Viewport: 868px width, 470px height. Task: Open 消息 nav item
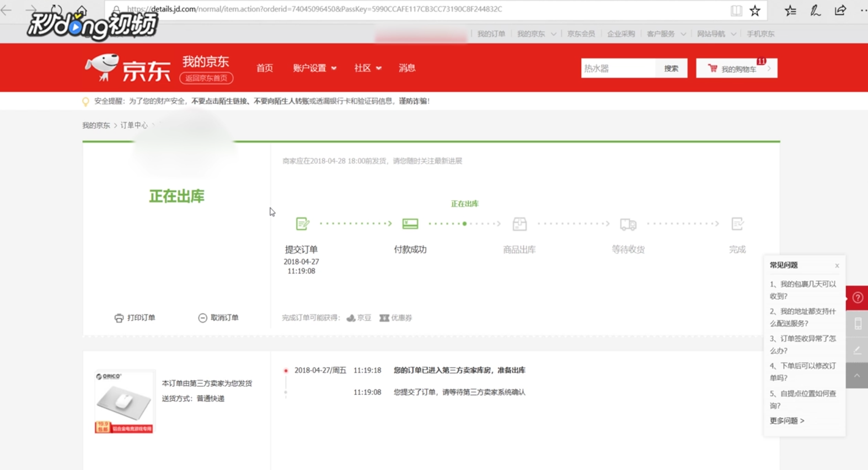407,68
